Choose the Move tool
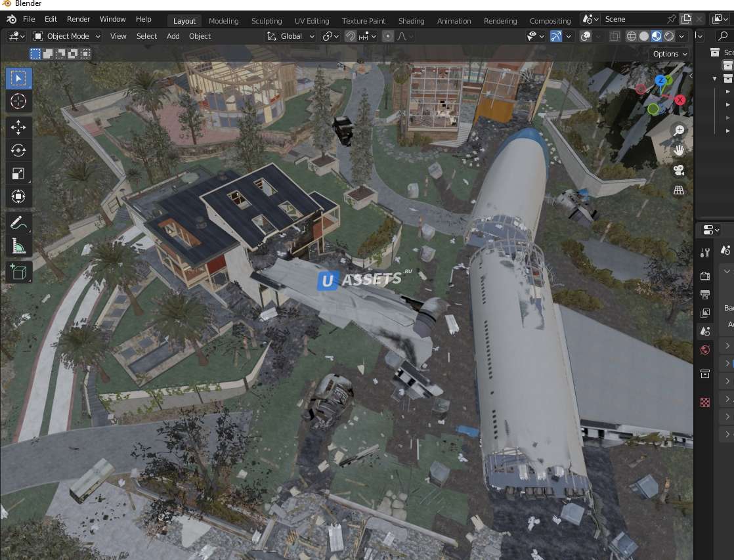734x560 pixels. coord(19,127)
